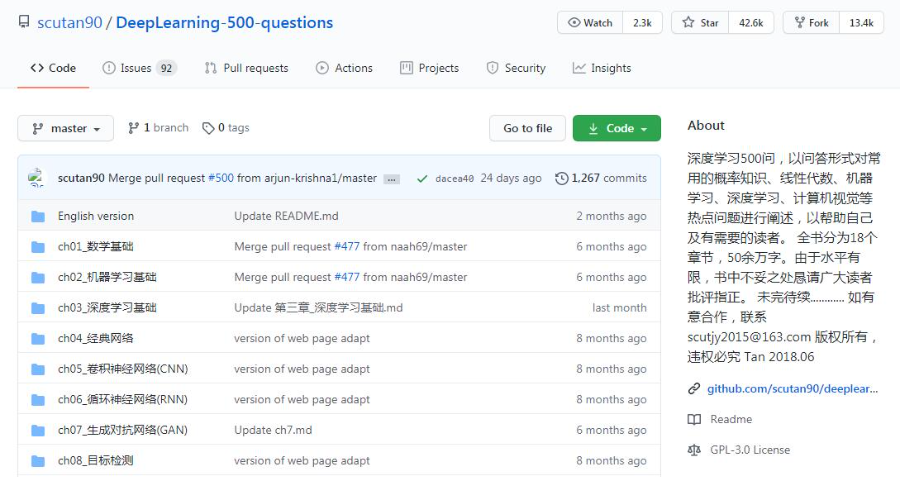Click the 92 issues counter badge
The width and height of the screenshot is (900, 477).
click(166, 68)
